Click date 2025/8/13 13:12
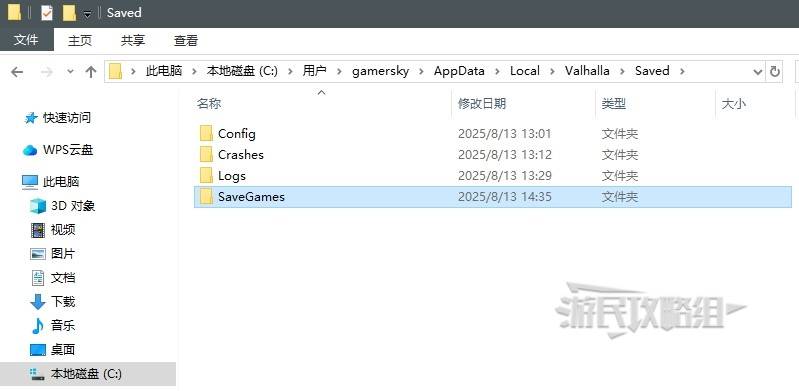The image size is (799, 391). point(504,154)
